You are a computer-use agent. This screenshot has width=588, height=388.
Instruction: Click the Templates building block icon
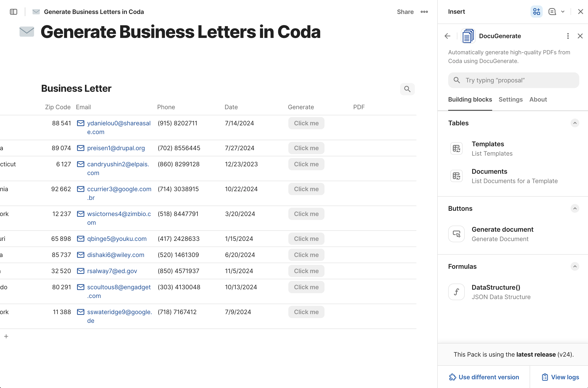456,148
